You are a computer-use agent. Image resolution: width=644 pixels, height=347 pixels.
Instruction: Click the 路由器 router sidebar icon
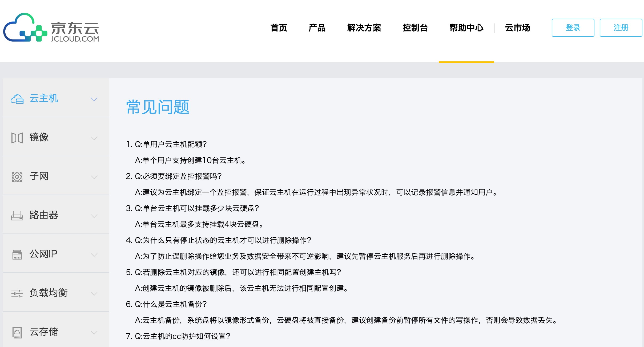pyautogui.click(x=17, y=216)
